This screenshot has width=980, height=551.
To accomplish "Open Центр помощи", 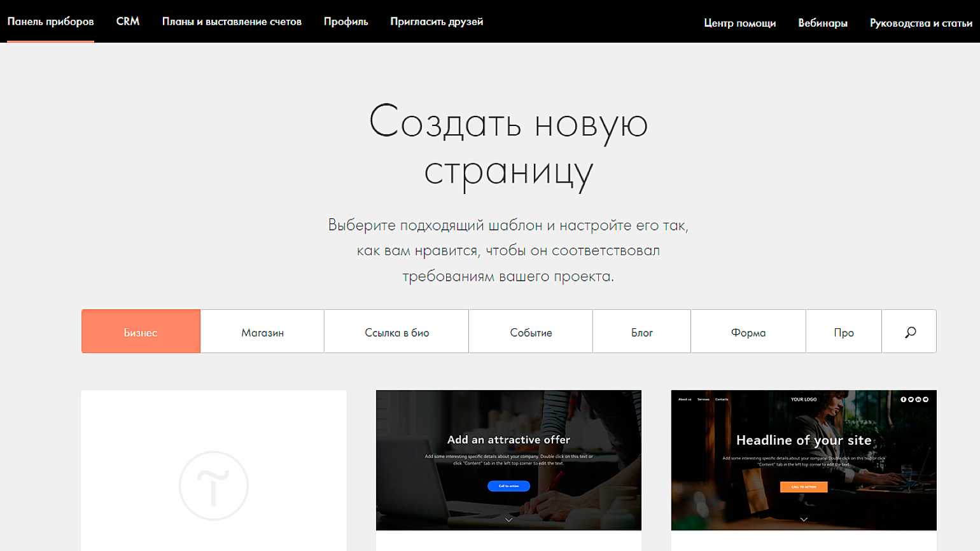I will [x=739, y=23].
